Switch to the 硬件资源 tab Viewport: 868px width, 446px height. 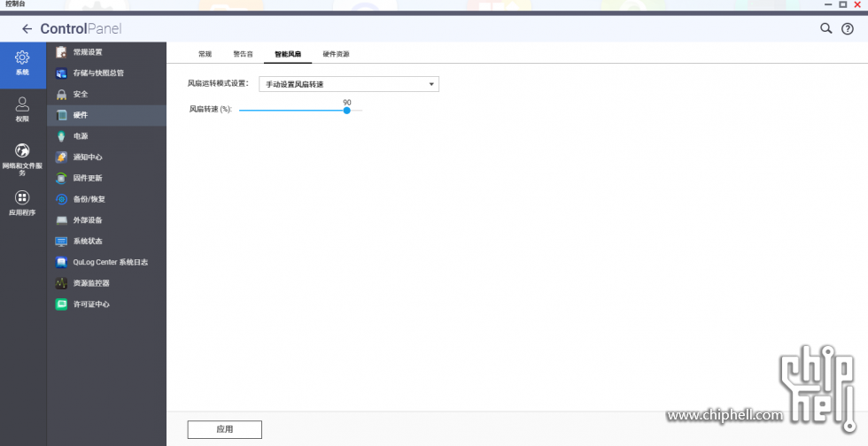[336, 54]
